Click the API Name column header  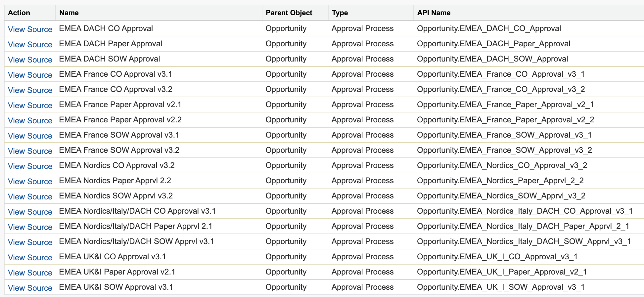[434, 13]
